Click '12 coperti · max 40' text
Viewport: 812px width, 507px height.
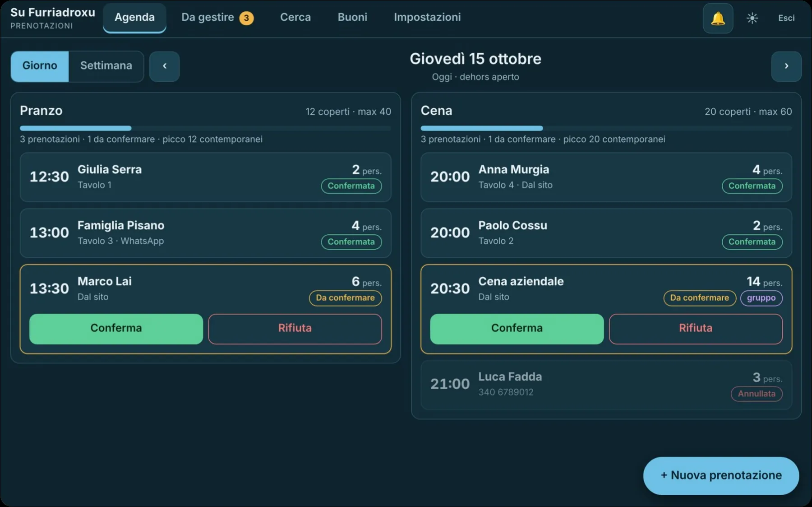point(348,112)
